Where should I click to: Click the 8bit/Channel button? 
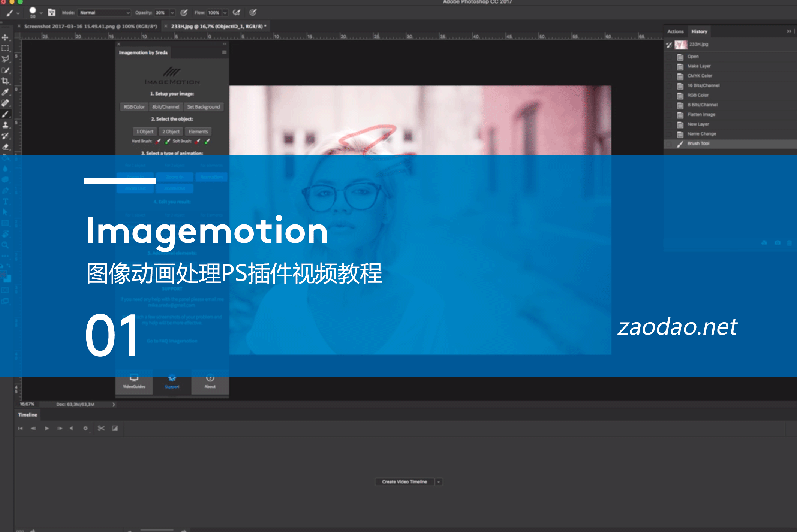166,107
